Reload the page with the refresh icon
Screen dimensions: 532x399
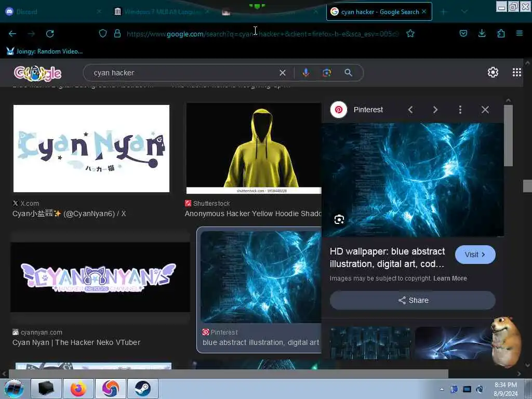coord(50,34)
